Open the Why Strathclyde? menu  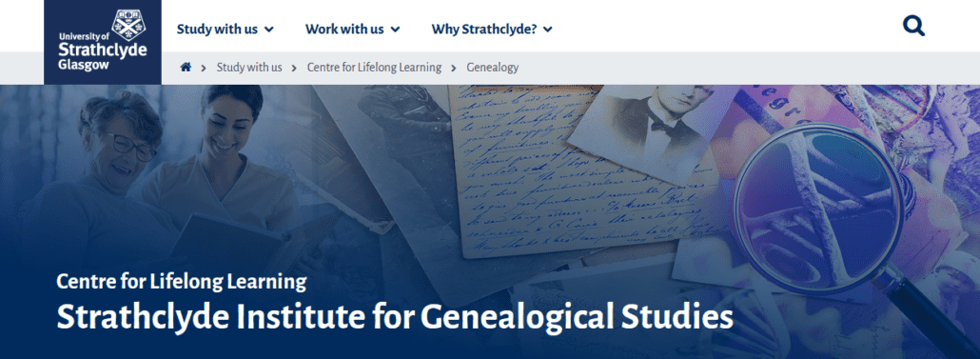pos(492,29)
